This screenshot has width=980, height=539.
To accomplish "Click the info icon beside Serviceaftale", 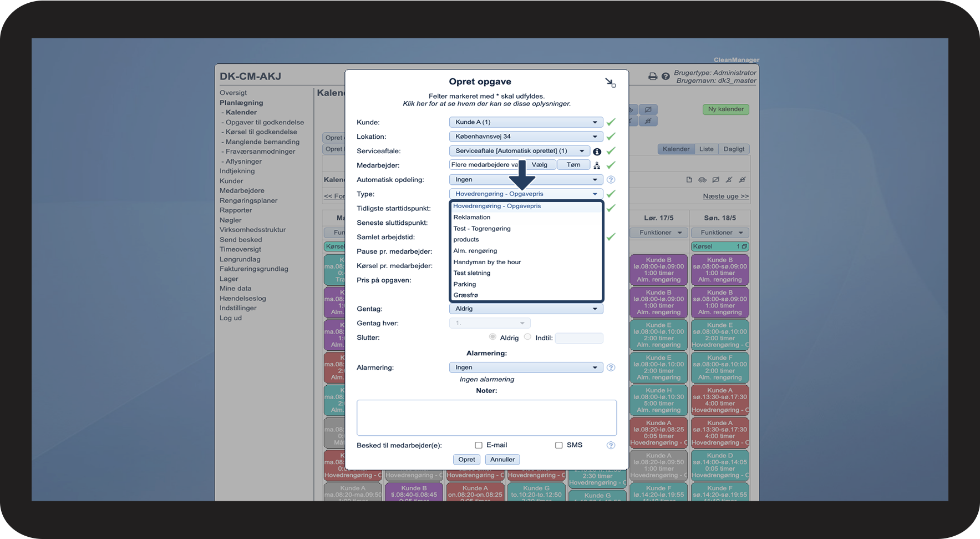I will (x=597, y=152).
